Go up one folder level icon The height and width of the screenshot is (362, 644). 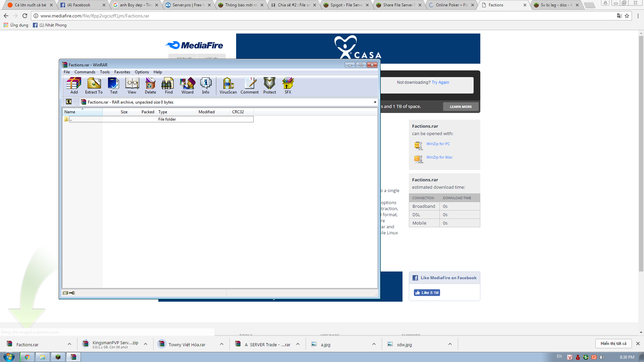69,102
